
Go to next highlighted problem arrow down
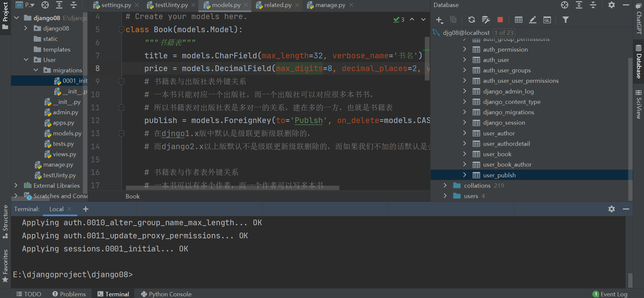(423, 19)
